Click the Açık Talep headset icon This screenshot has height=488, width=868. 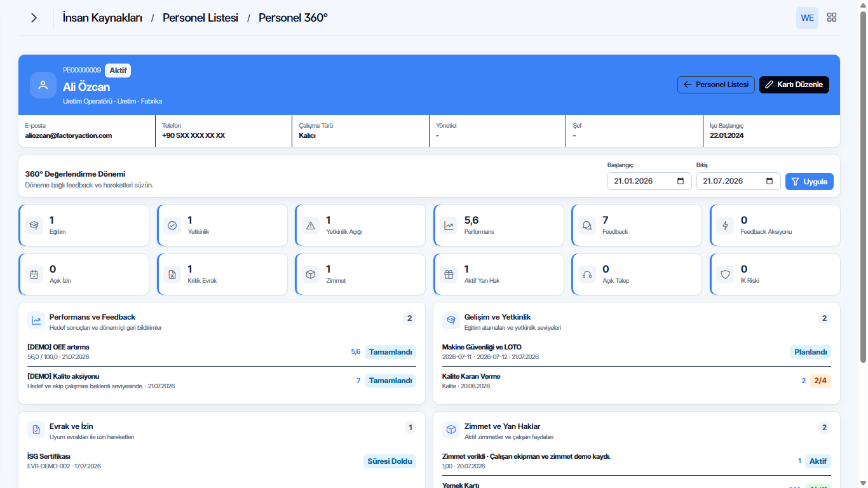(x=587, y=274)
